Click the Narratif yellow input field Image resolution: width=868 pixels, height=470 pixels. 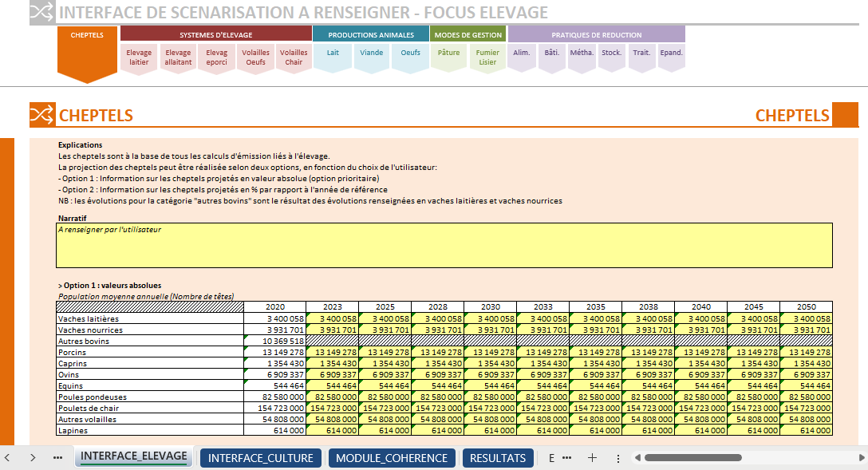point(444,245)
